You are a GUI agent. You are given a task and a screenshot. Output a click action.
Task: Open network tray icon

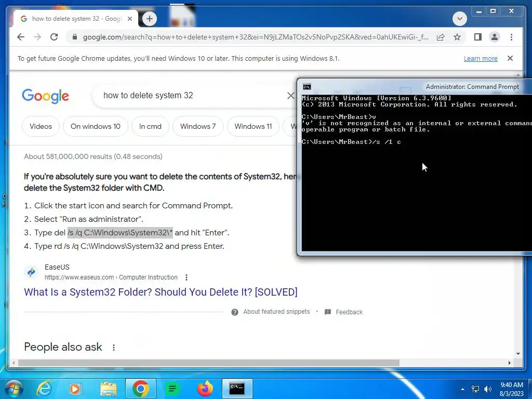[475, 389]
